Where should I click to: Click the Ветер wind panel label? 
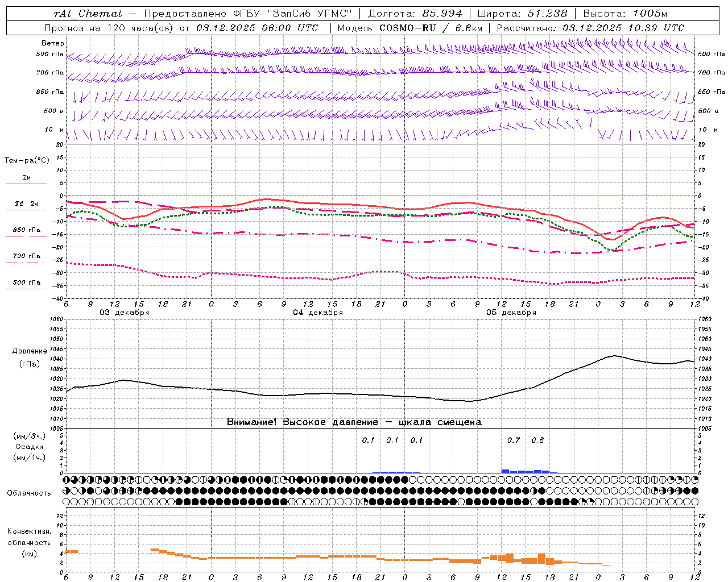pos(53,43)
